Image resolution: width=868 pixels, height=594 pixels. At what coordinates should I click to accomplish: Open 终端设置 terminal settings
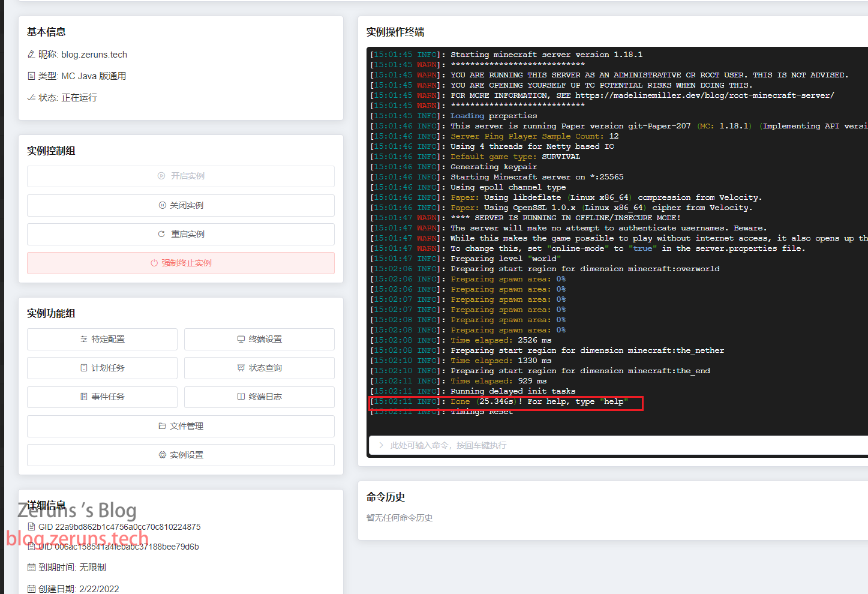coord(259,339)
